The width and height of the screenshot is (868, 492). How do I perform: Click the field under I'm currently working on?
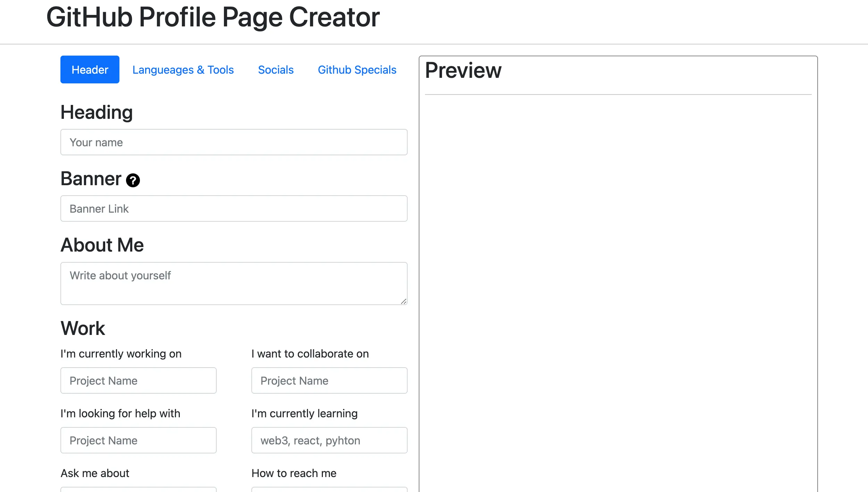pyautogui.click(x=139, y=380)
